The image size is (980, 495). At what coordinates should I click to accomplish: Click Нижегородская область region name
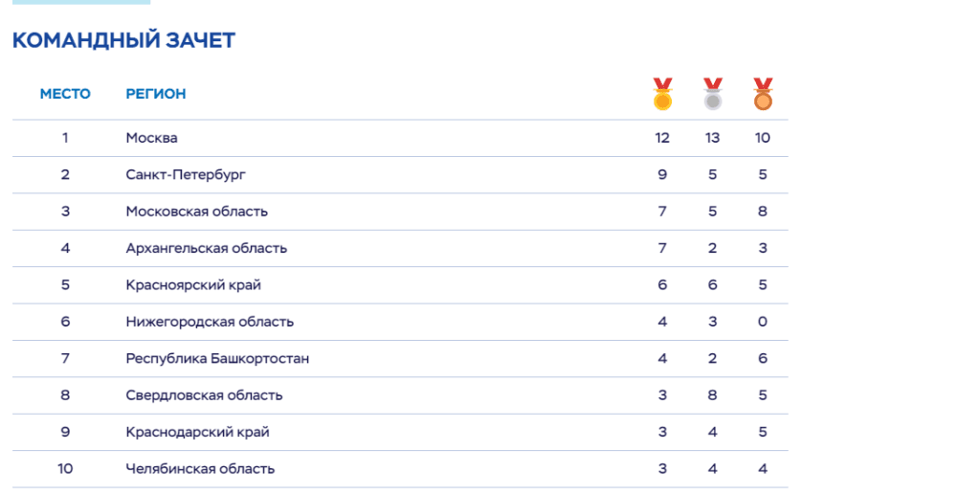(x=210, y=322)
